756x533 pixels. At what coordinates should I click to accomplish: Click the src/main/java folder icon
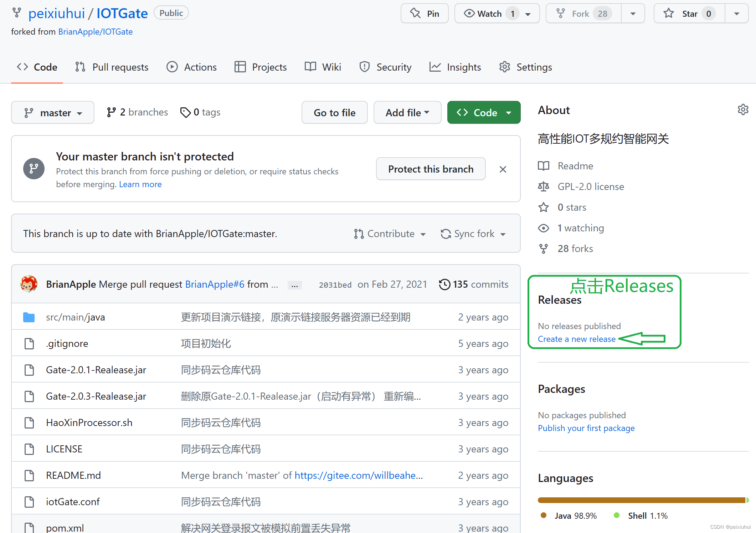point(29,317)
